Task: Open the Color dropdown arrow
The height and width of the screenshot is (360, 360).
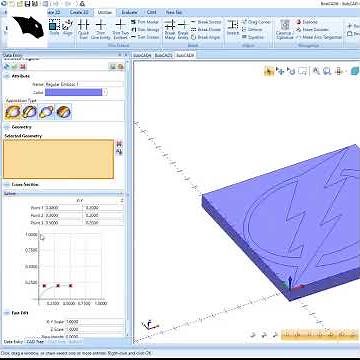Action: coord(105,92)
